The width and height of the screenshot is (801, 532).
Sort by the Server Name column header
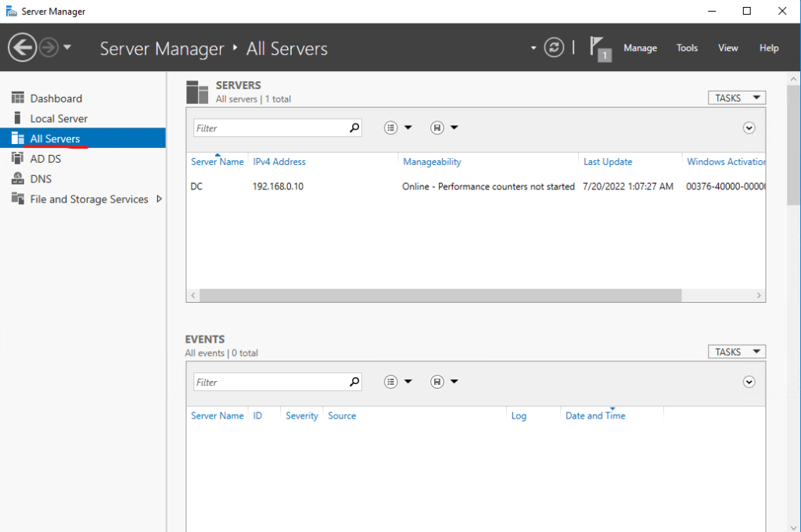217,161
